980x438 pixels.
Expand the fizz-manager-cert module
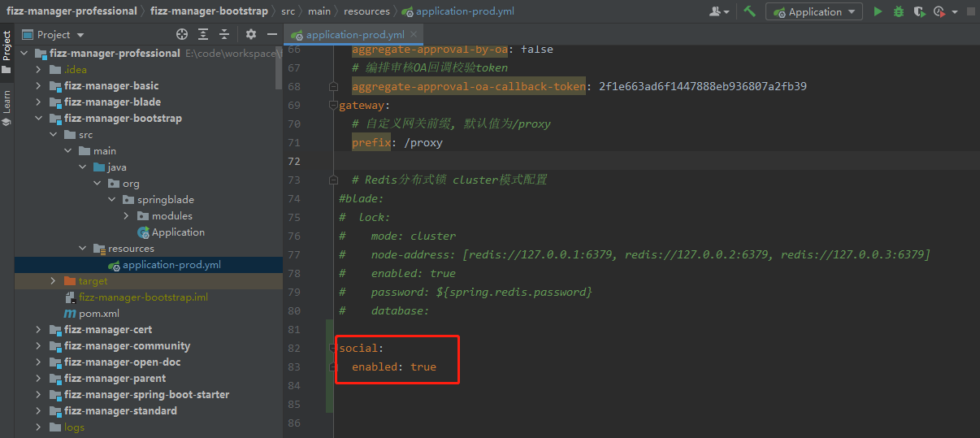(x=38, y=330)
